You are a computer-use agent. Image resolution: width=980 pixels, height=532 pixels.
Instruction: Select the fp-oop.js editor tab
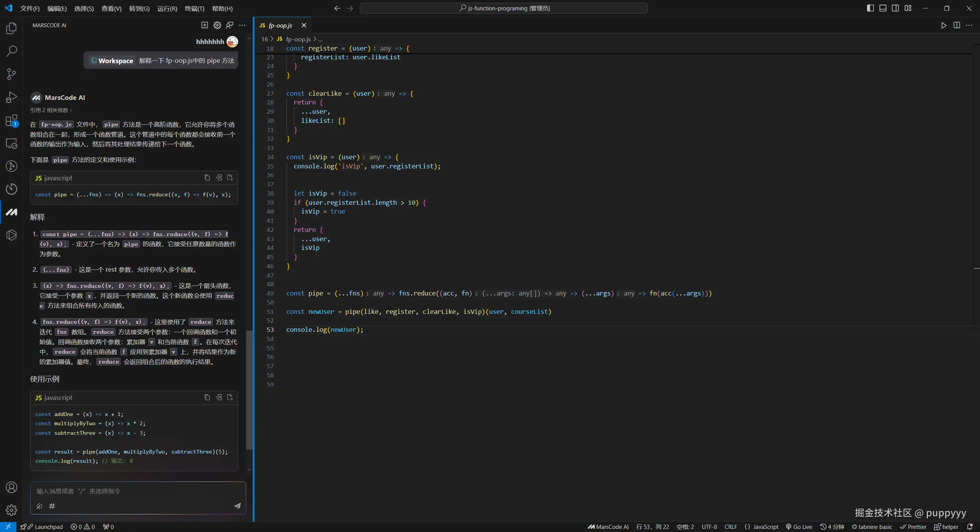(x=280, y=25)
